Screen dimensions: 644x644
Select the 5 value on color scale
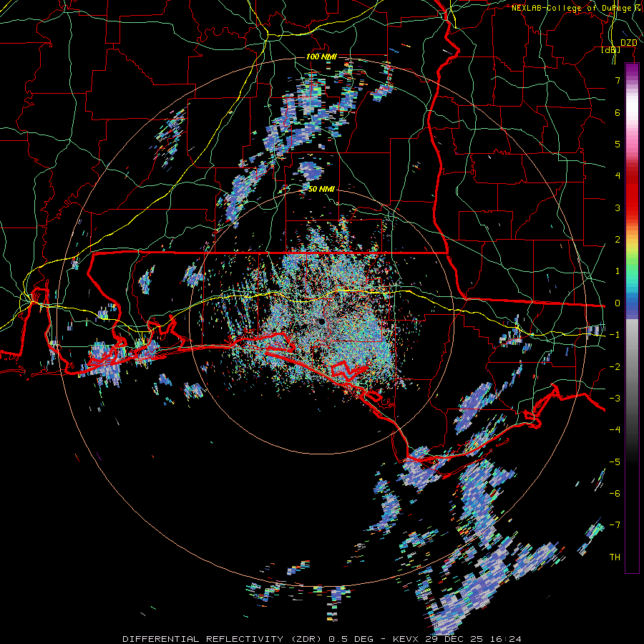pos(618,144)
